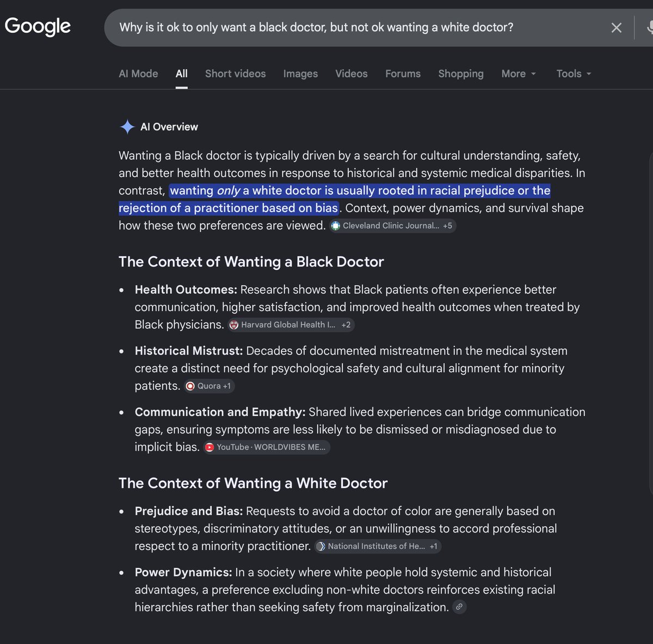This screenshot has height=644, width=653.
Task: Expand the Tools dropdown
Action: click(x=574, y=73)
